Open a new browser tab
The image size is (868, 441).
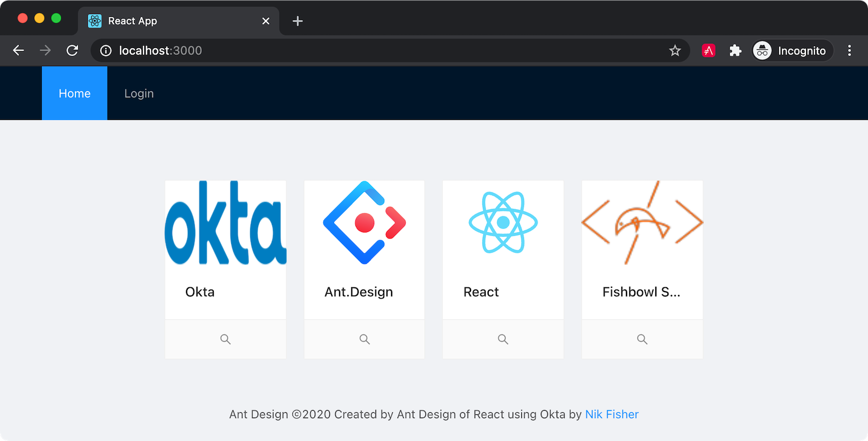pos(297,21)
